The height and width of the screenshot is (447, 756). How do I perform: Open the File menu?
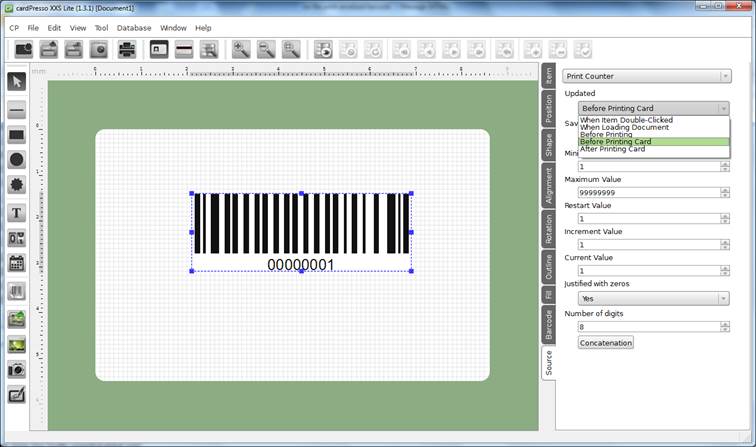tap(33, 28)
